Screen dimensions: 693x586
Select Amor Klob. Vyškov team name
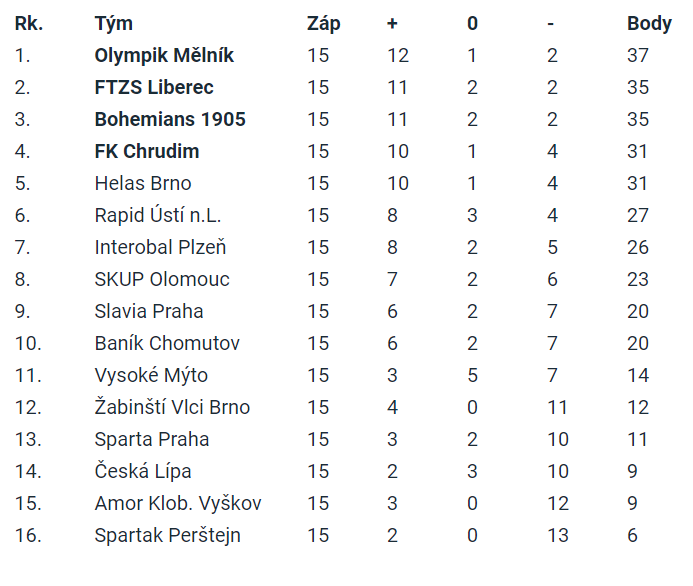click(178, 503)
